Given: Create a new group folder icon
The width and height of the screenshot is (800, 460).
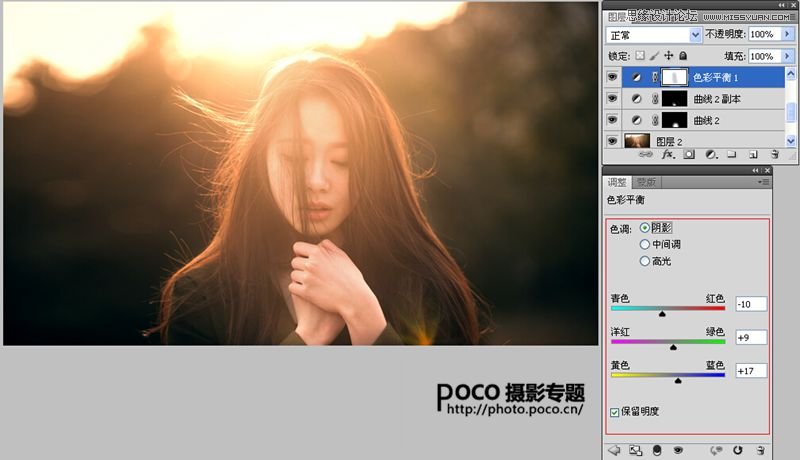Looking at the screenshot, I should [x=732, y=154].
